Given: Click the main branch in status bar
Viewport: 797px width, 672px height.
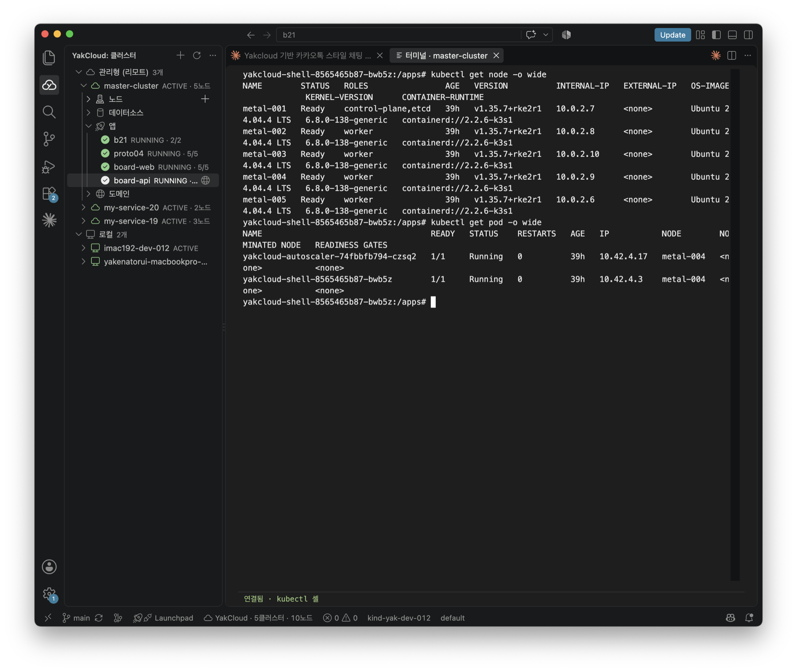Looking at the screenshot, I should (x=76, y=618).
